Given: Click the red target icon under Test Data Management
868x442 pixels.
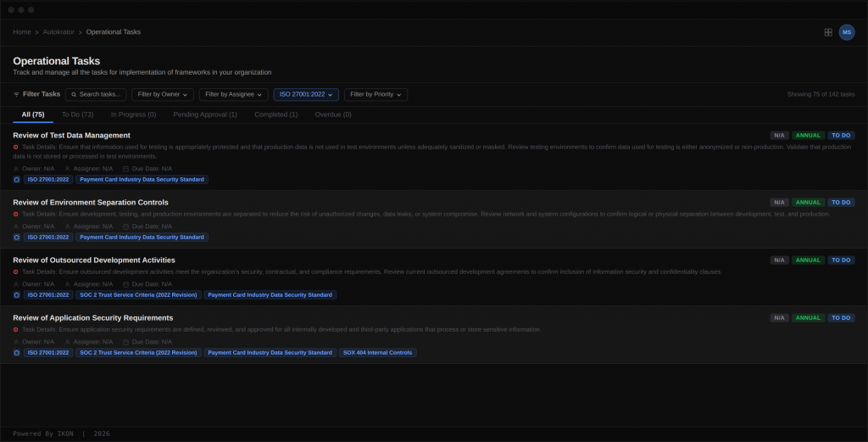Looking at the screenshot, I should coord(16,147).
